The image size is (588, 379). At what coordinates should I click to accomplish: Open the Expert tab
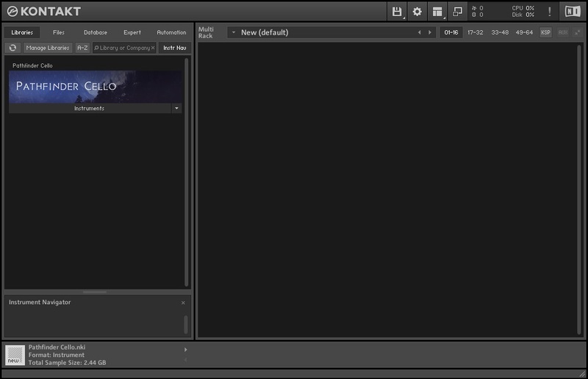pos(132,32)
